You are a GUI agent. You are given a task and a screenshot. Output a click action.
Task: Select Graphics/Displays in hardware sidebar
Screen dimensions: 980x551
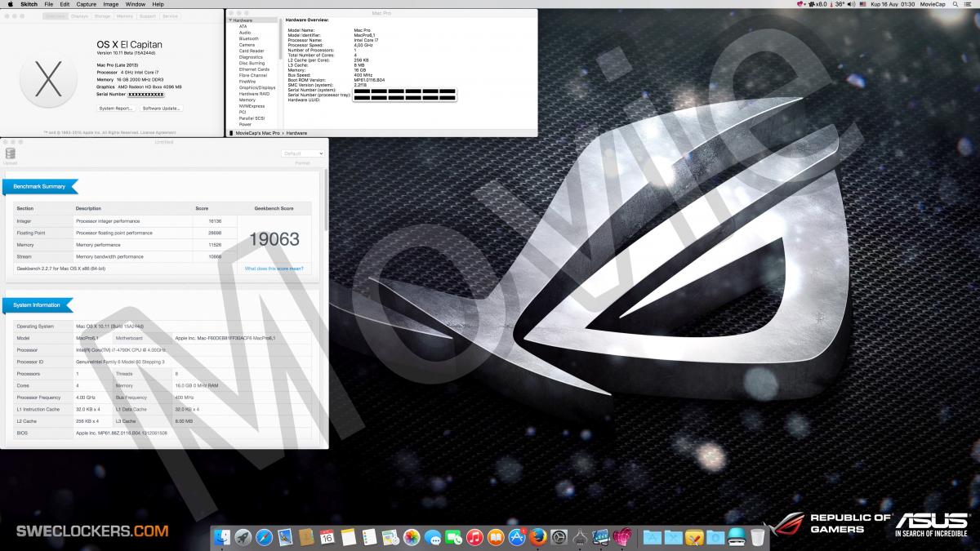tap(256, 87)
